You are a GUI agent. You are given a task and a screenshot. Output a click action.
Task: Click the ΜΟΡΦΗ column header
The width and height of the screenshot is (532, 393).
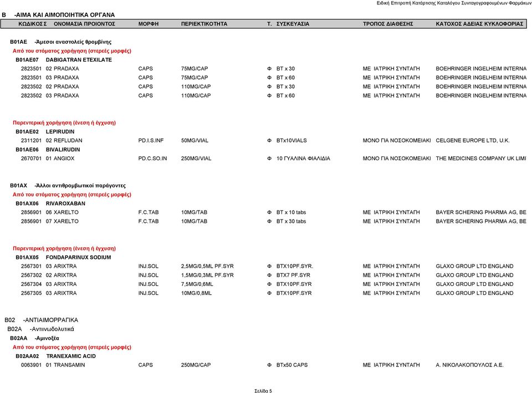149,24
